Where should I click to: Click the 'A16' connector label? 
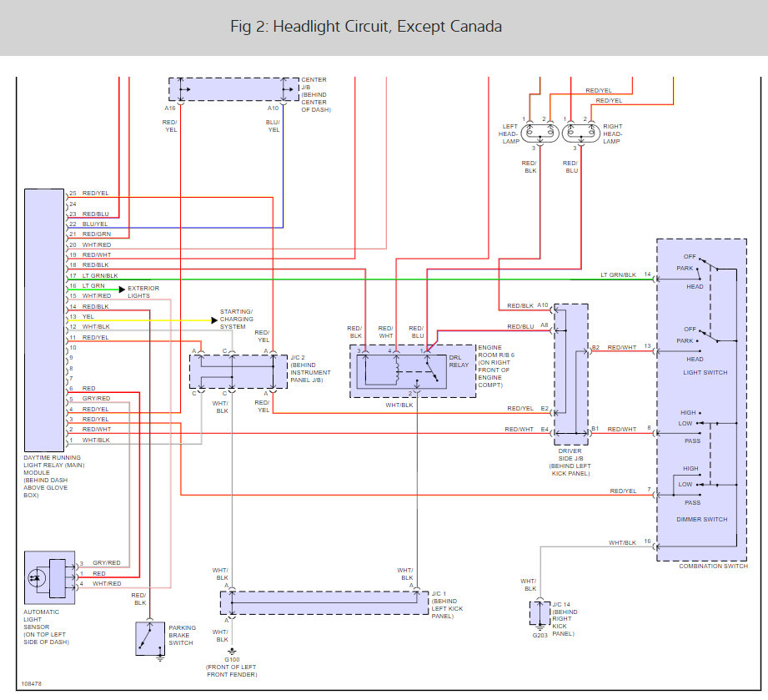(x=170, y=108)
